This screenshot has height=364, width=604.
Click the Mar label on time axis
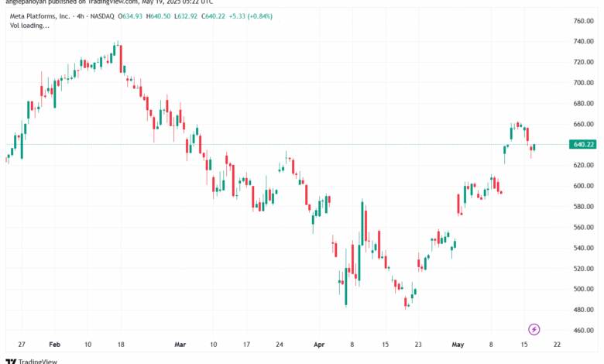pos(180,345)
